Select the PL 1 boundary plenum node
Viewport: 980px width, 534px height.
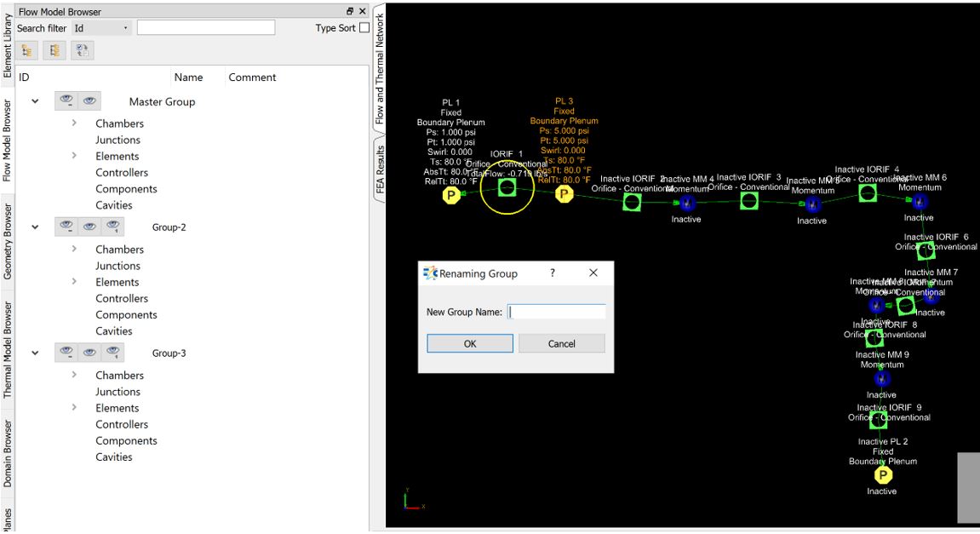coord(451,196)
